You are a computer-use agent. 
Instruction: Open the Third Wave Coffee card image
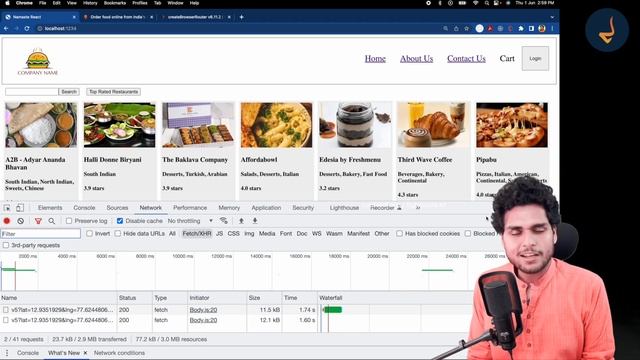click(433, 125)
